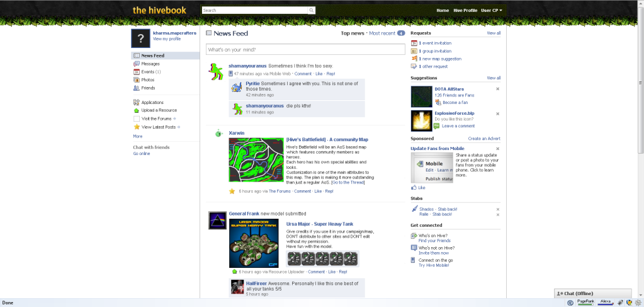Open Hive's Battlefield community Map link
Image resolution: width=644 pixels, height=307 pixels.
coord(327,139)
